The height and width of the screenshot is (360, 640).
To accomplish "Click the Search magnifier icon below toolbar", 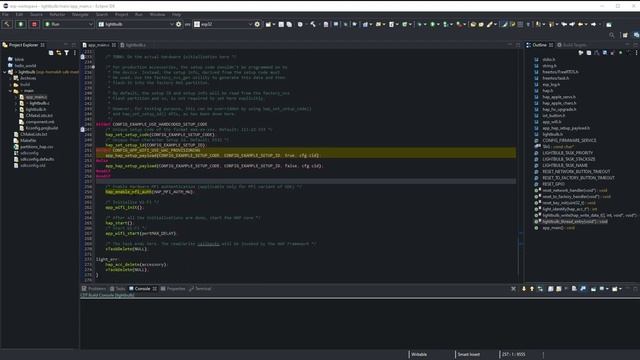I will [x=611, y=35].
